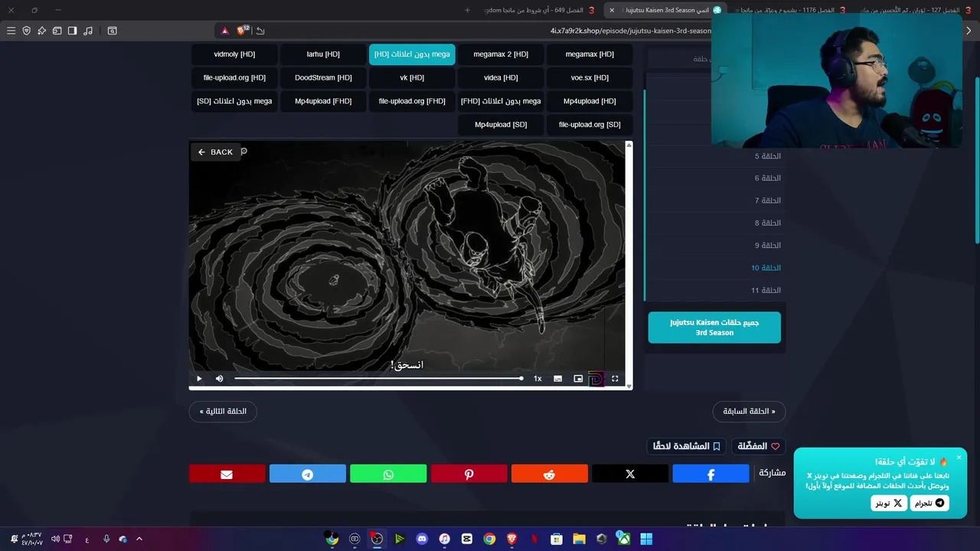Show hidden system tray icons
The width and height of the screenshot is (980, 551).
point(139,539)
